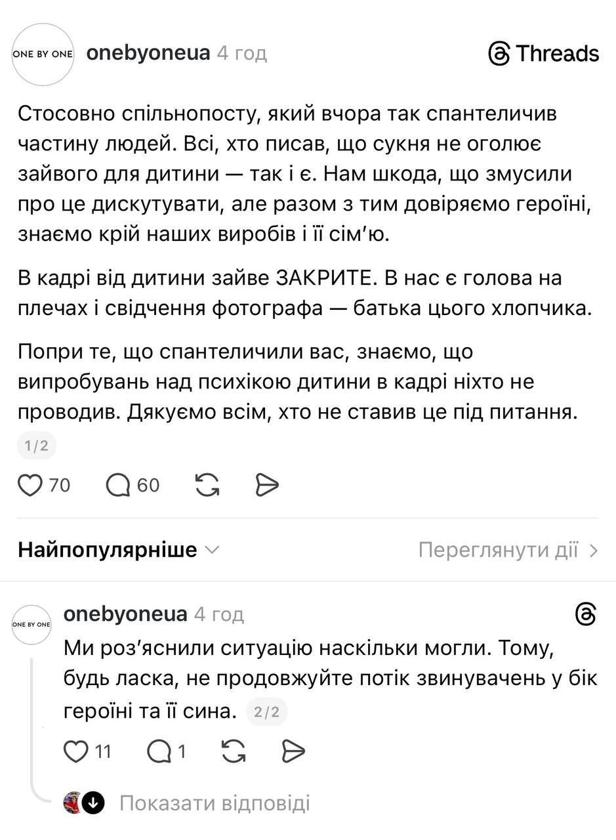
Task: Tap the small Threads icon beside the reply
Action: click(585, 615)
